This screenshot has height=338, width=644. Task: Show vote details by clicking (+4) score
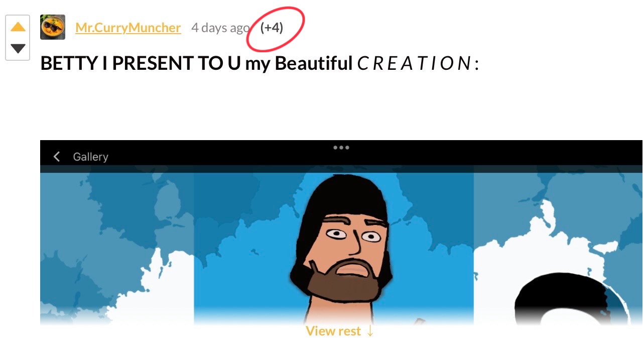pos(272,28)
